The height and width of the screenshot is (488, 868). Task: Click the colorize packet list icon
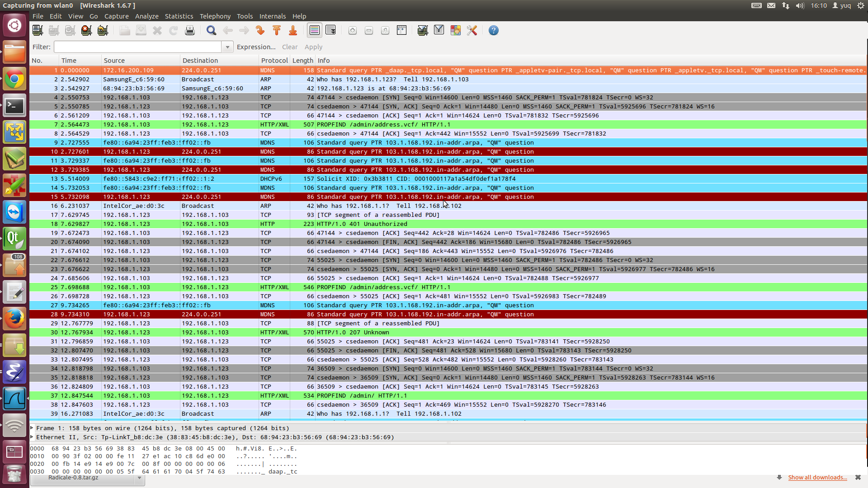point(455,30)
